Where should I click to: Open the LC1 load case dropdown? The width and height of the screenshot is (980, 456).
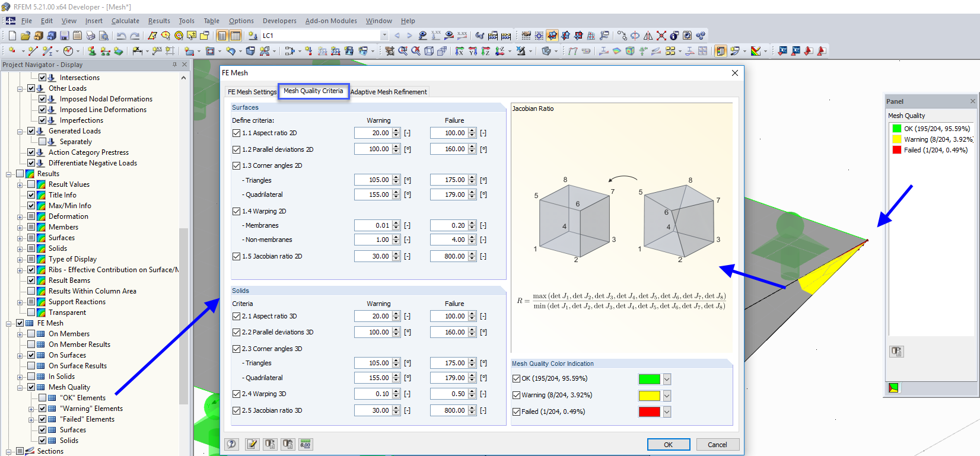(x=384, y=36)
